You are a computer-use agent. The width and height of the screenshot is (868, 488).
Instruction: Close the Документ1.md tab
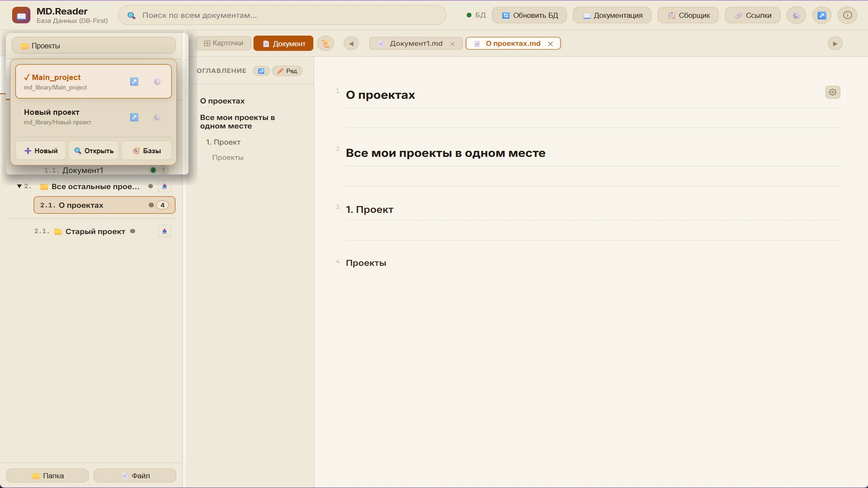pyautogui.click(x=452, y=44)
